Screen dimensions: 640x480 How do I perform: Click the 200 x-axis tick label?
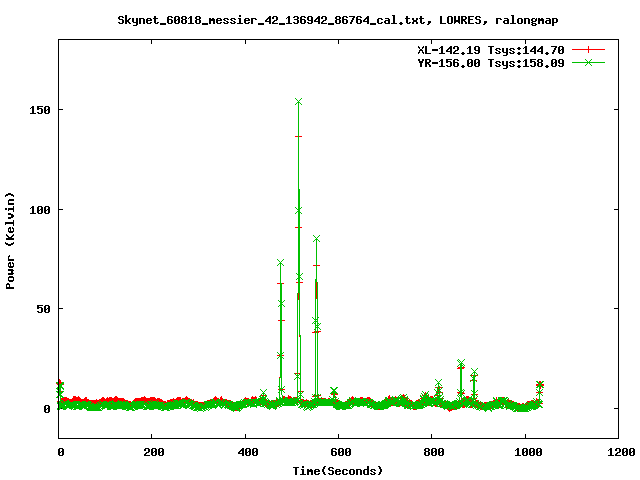pyautogui.click(x=154, y=452)
